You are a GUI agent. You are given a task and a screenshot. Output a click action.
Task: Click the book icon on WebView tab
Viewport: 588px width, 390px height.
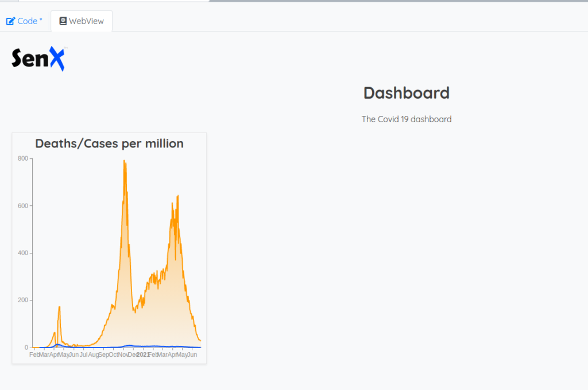pos(63,21)
